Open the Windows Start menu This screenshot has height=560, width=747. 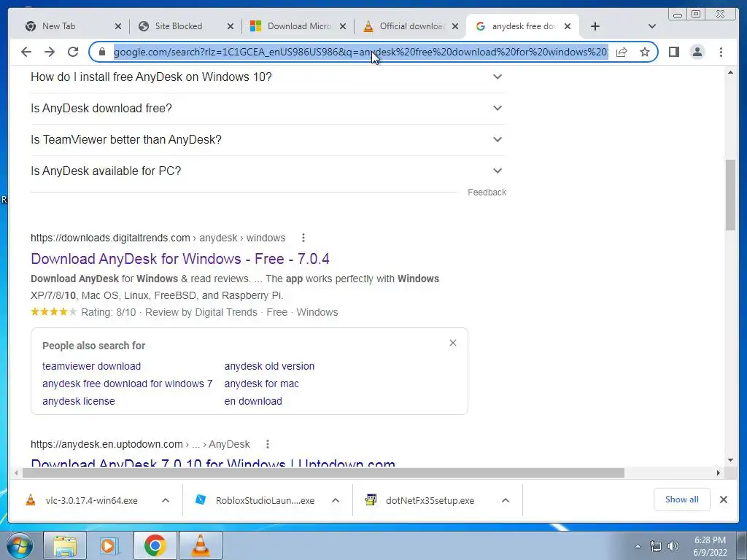[18, 545]
